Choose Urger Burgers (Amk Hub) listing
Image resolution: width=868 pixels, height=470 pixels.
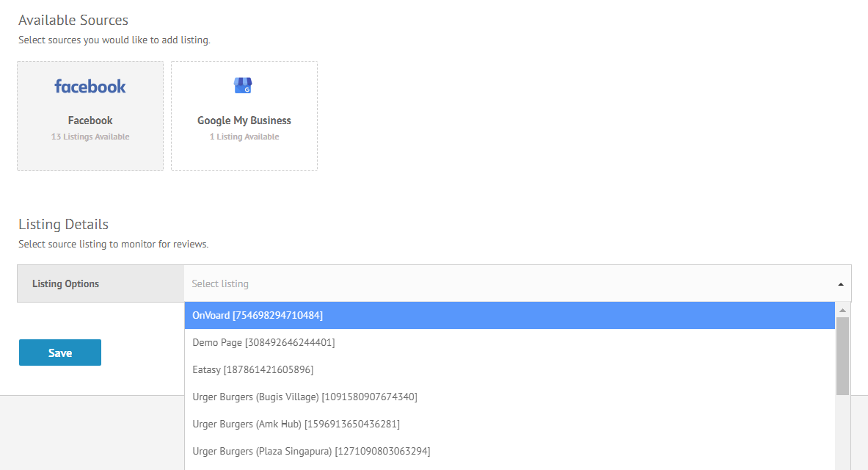509,424
